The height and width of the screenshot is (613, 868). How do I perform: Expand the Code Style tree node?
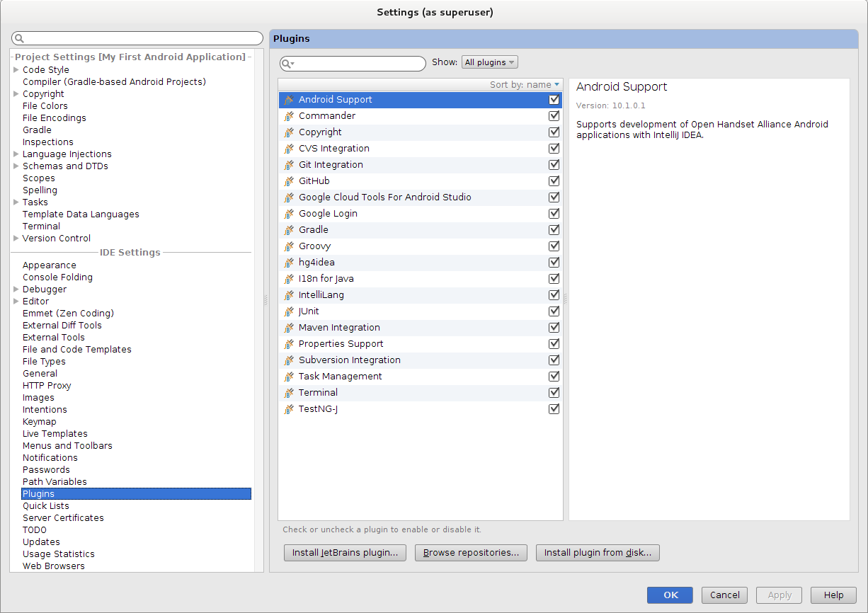tap(16, 70)
